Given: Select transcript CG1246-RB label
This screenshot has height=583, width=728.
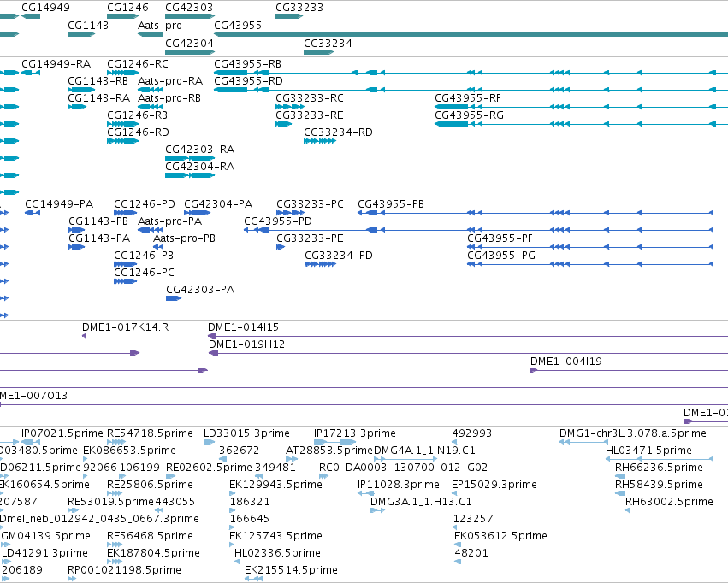Looking at the screenshot, I should (137, 115).
